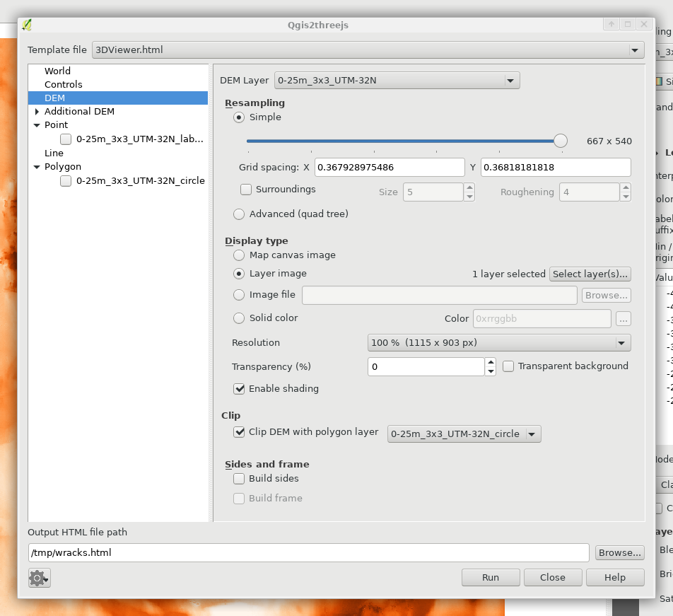
Task: Click the Select layer(s)... button
Action: pyautogui.click(x=590, y=274)
